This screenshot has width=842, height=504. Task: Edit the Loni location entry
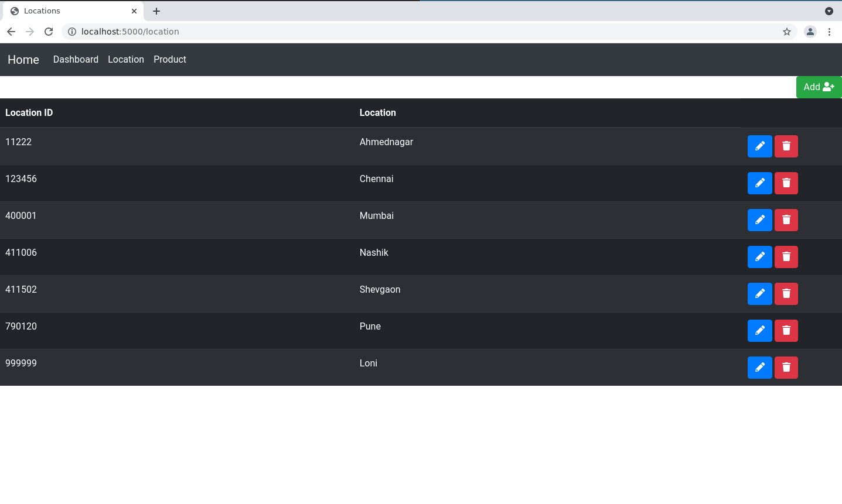tap(759, 367)
